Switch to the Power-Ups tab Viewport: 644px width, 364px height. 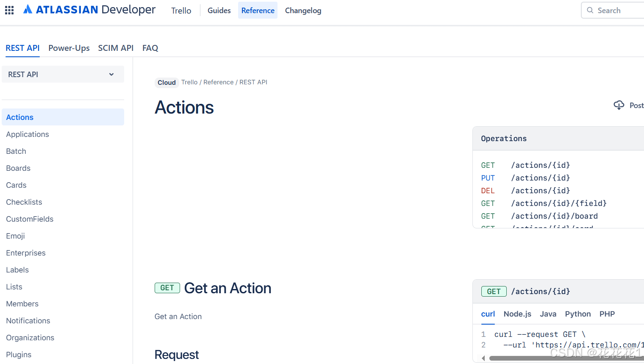[69, 48]
